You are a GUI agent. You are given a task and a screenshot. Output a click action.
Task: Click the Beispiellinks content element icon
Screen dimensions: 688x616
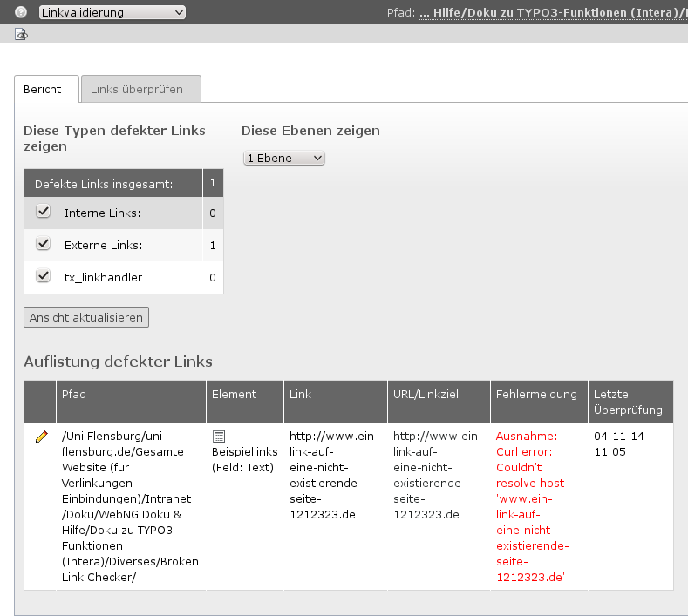click(219, 437)
